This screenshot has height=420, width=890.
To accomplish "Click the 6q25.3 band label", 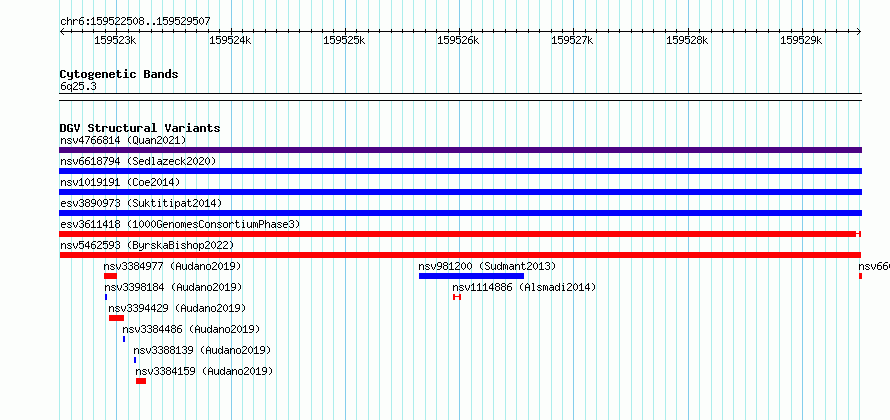I will pos(78,86).
